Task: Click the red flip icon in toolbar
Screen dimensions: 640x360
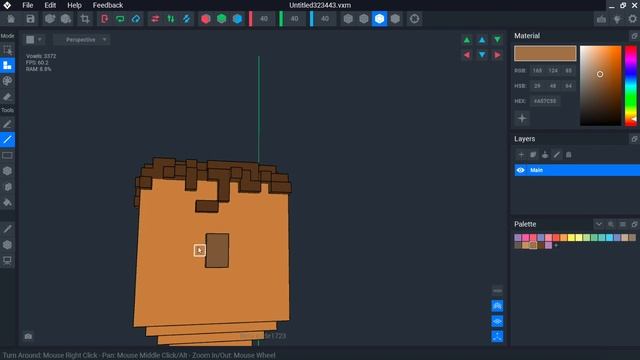Action: coord(104,19)
